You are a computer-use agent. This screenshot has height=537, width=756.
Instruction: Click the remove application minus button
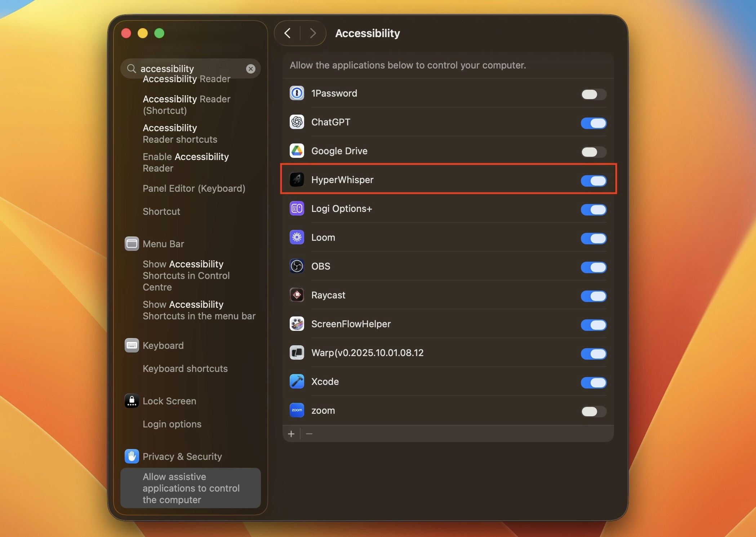309,434
